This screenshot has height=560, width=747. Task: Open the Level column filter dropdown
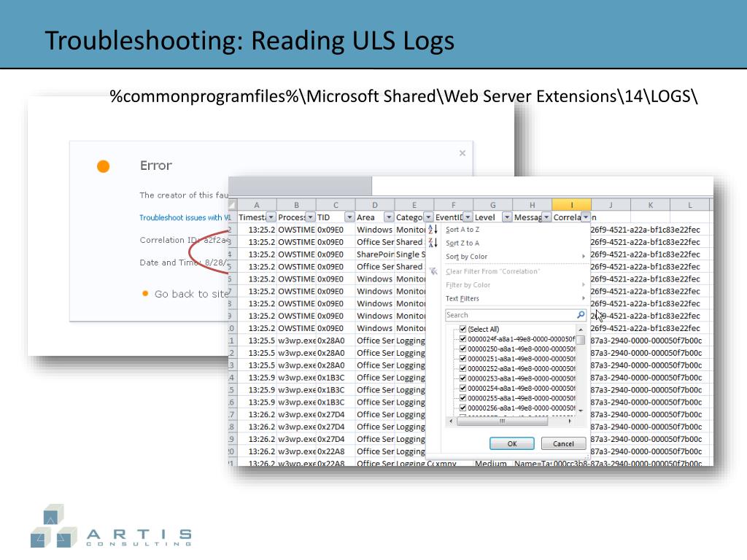[x=507, y=217]
